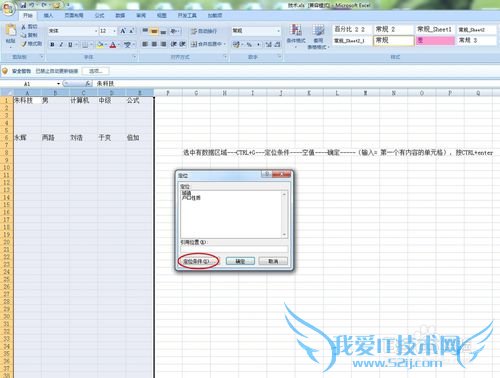The height and width of the screenshot is (378, 500).
Task: Activate the Format Painter brush
Action: (x=24, y=44)
